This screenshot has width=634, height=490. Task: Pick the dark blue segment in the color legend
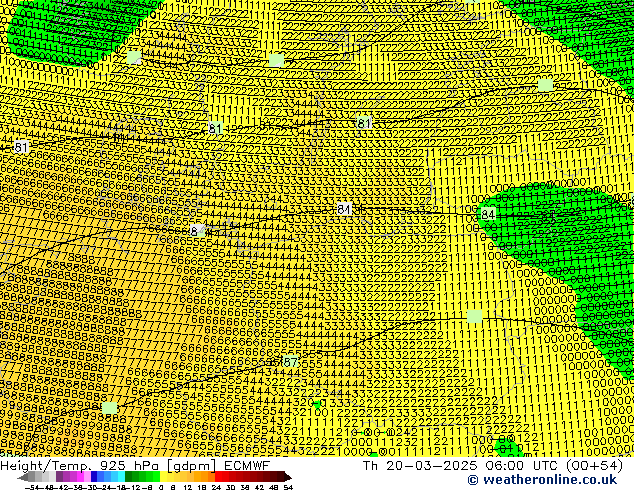(94, 477)
